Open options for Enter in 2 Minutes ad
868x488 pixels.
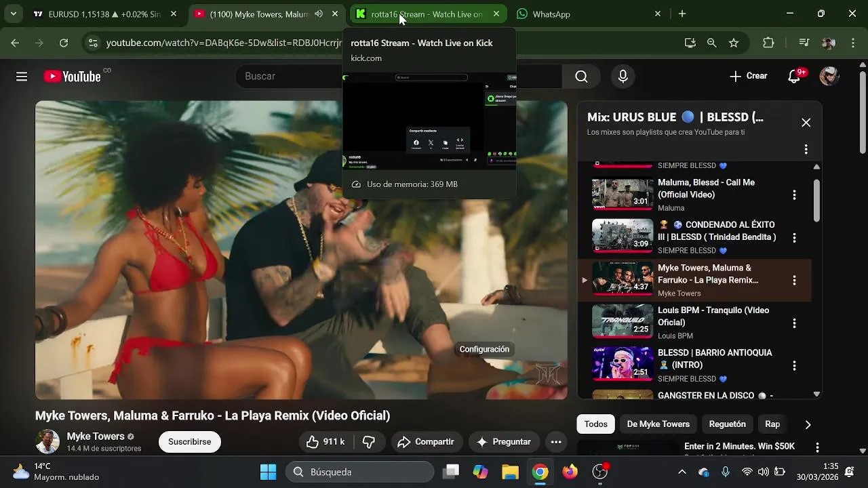click(817, 447)
